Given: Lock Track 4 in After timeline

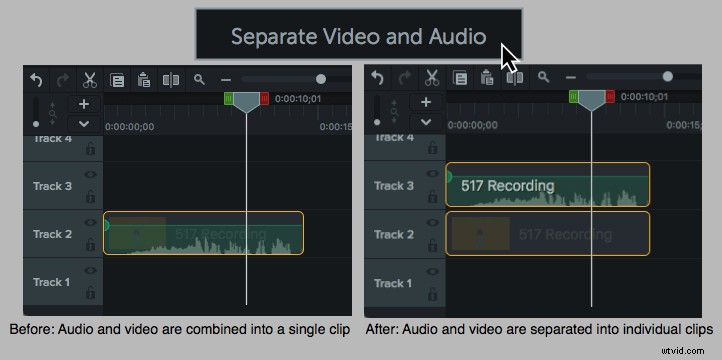Looking at the screenshot, I should point(432,148).
